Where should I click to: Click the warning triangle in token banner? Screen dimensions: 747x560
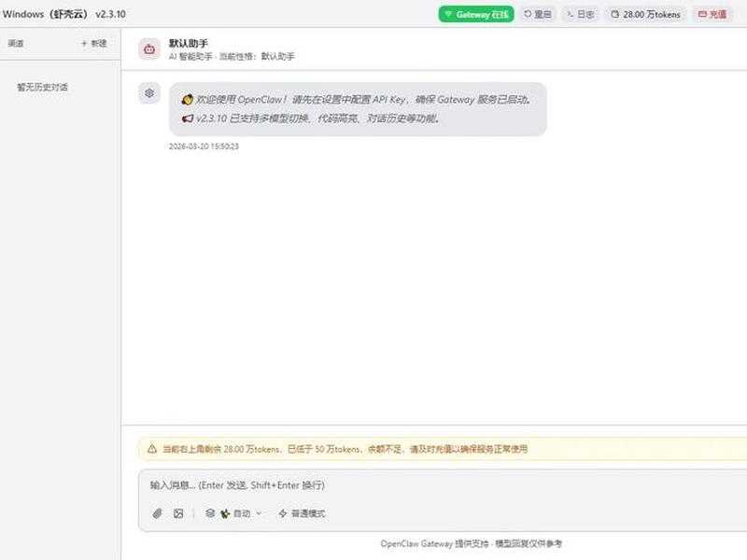(x=152, y=449)
